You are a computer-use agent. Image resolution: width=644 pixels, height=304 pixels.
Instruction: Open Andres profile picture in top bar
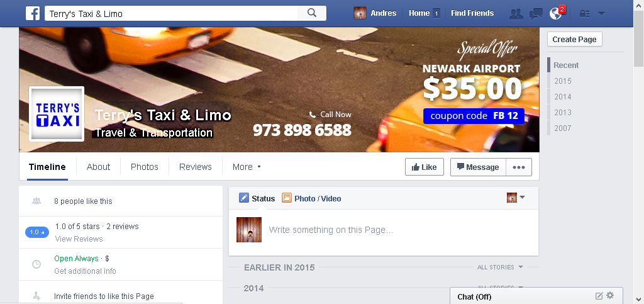click(x=360, y=13)
